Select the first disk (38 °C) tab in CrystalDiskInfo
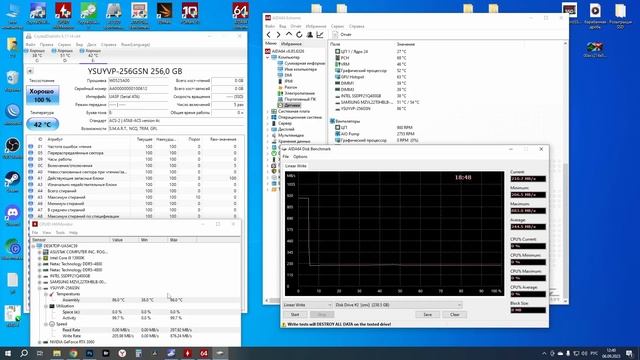640x360 pixels. click(x=37, y=55)
